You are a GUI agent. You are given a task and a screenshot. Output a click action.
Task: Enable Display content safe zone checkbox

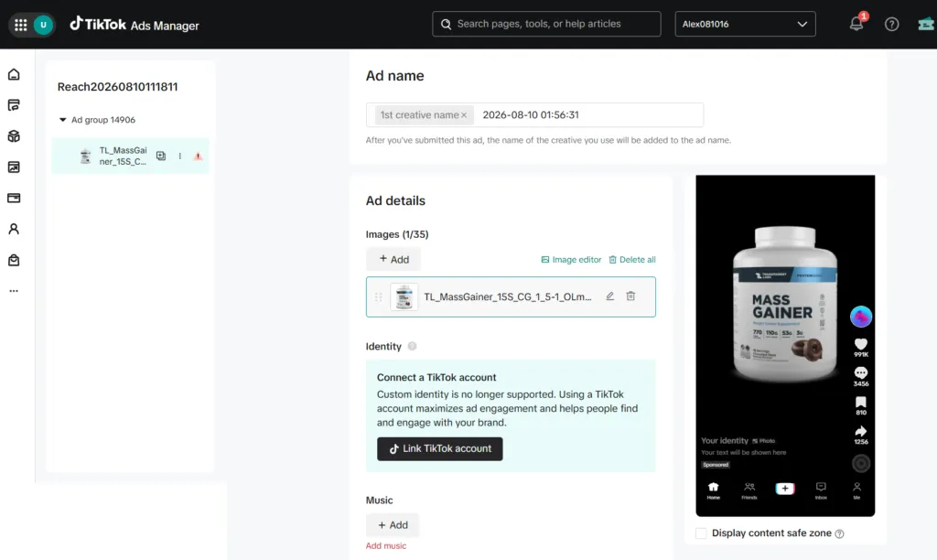tap(701, 533)
